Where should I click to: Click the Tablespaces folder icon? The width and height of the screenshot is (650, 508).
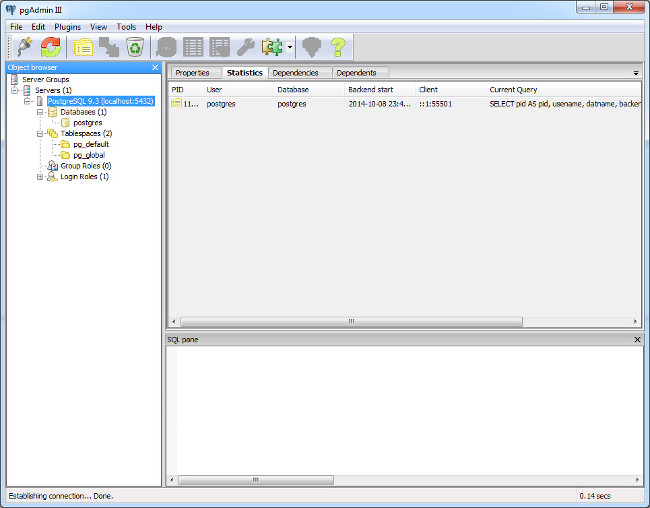(x=52, y=133)
